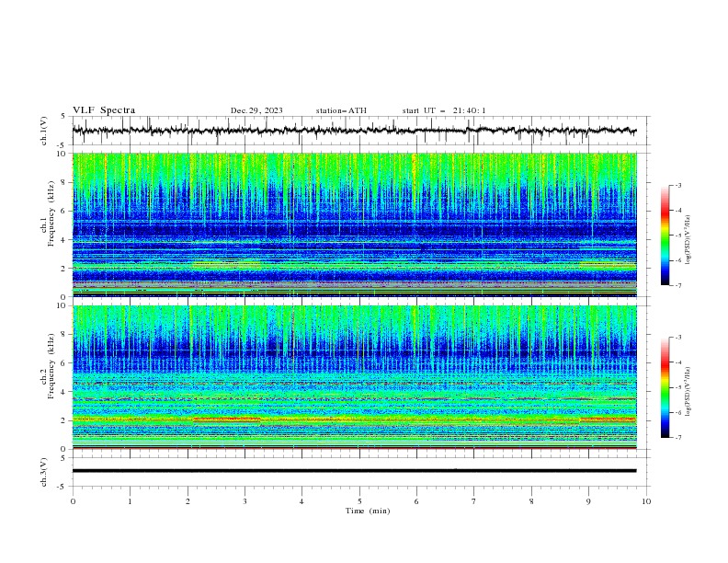Click the ch.2 spectrogram panel
728x563 pixels.
tap(355, 377)
